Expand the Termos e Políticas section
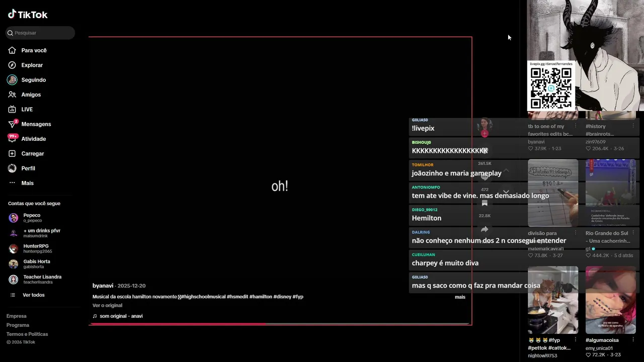Viewport: 644px width, 362px height. [27, 334]
